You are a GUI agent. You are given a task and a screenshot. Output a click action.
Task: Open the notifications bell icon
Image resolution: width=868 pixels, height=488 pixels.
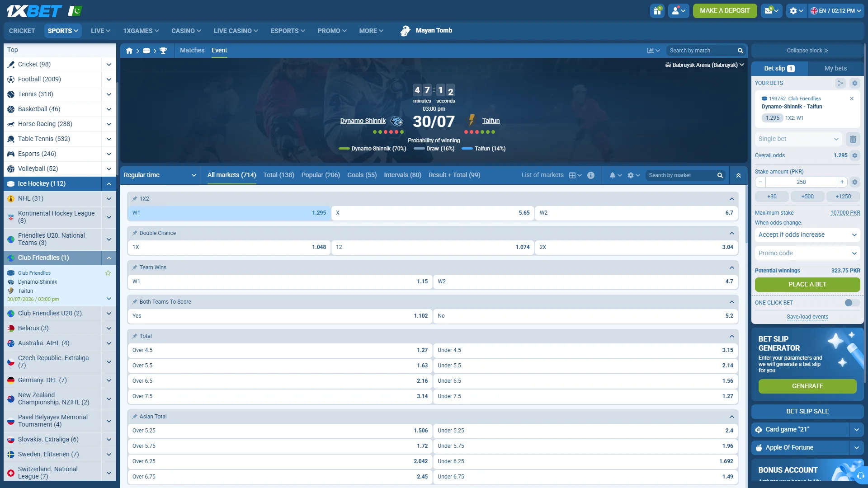point(615,175)
